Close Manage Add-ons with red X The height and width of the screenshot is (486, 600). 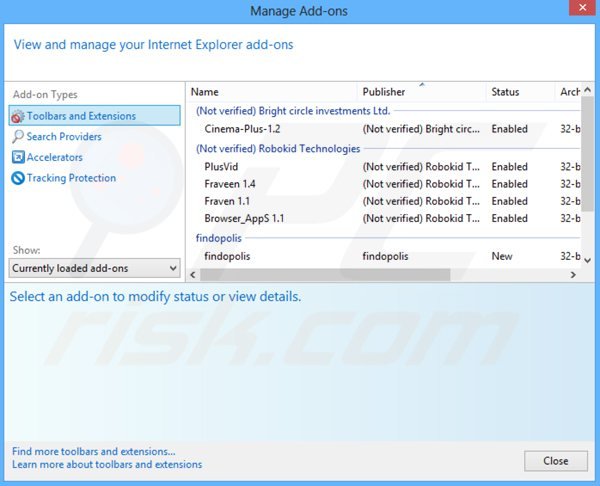point(582,8)
